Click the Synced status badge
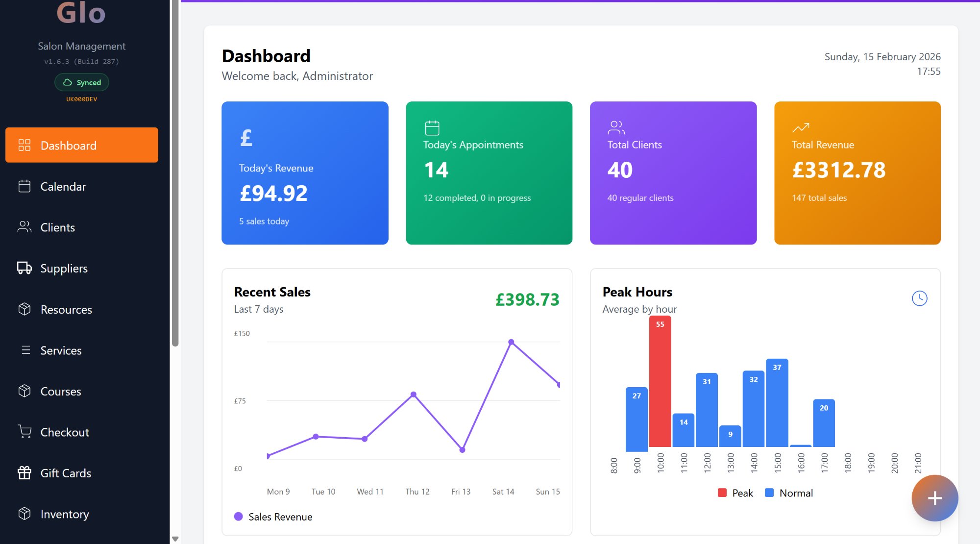The width and height of the screenshot is (980, 544). click(x=82, y=82)
